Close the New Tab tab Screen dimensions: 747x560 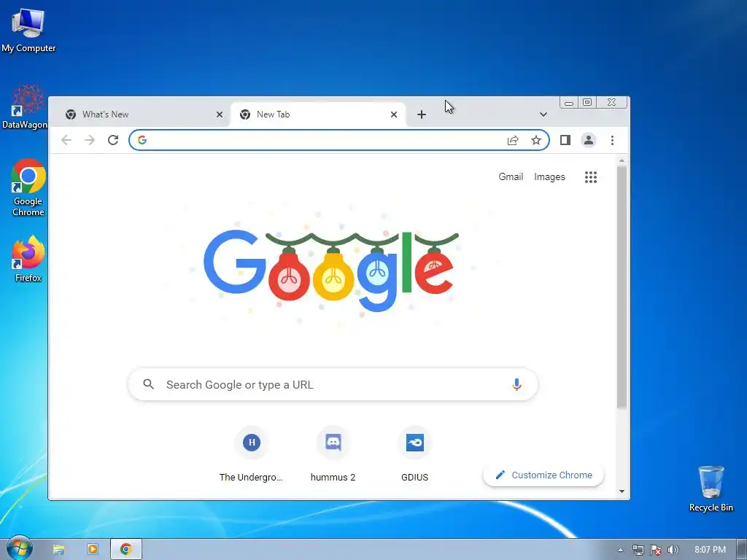point(394,114)
